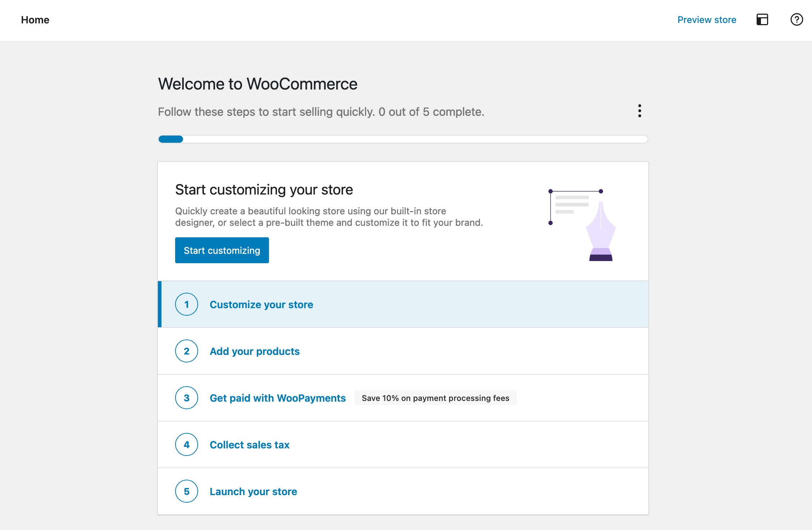
Task: Select the Home menu item
Action: pos(35,20)
